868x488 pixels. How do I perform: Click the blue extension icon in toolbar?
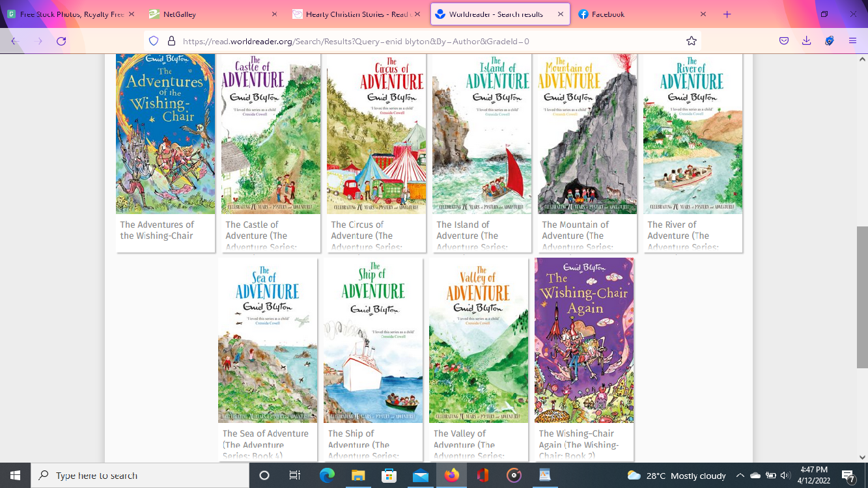(829, 41)
